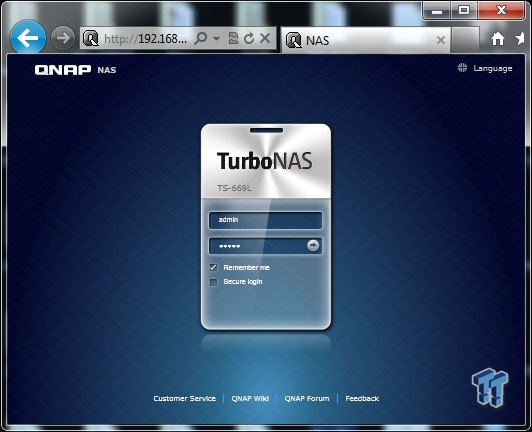The image size is (532, 432).
Task: Open the browser Home icon
Action: point(498,39)
